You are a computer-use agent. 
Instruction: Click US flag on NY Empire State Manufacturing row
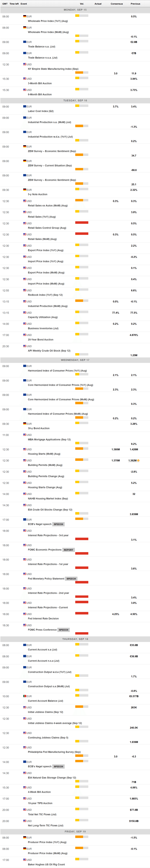tap(25, 64)
